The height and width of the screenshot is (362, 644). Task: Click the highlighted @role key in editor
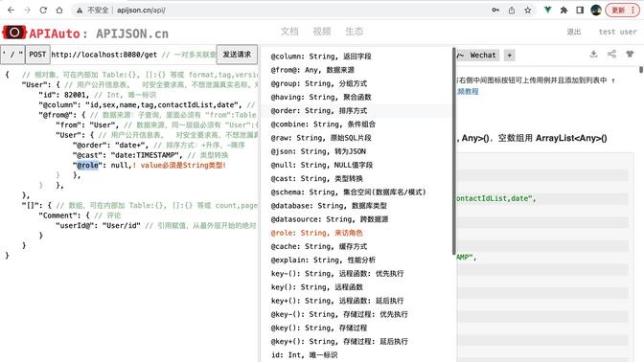[87, 165]
